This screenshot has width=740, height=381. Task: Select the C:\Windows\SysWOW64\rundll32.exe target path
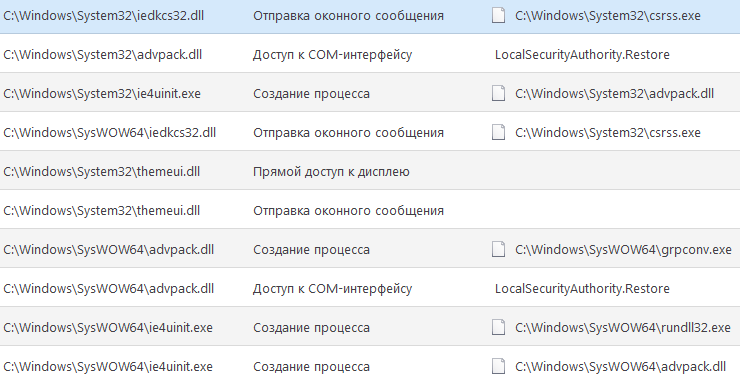click(622, 327)
